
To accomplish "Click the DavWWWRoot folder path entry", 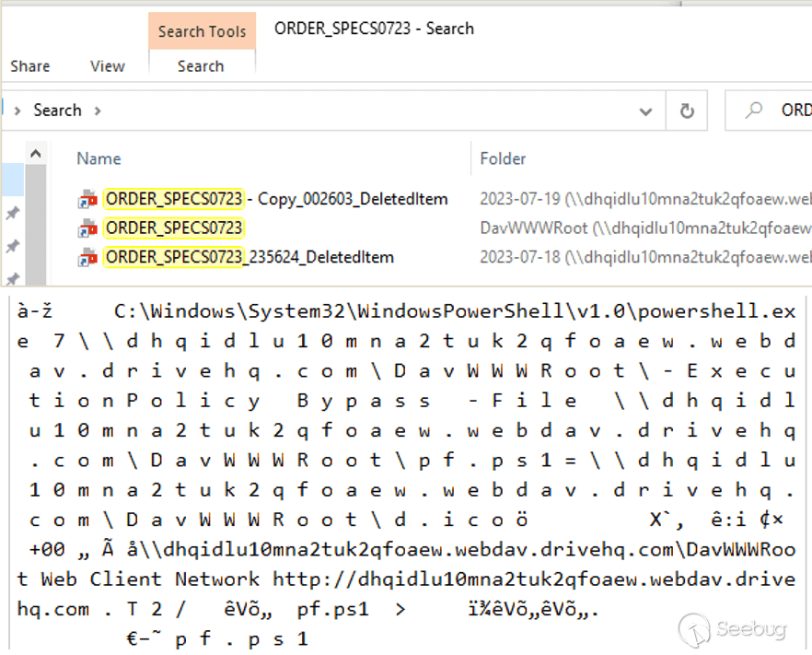I will [645, 228].
